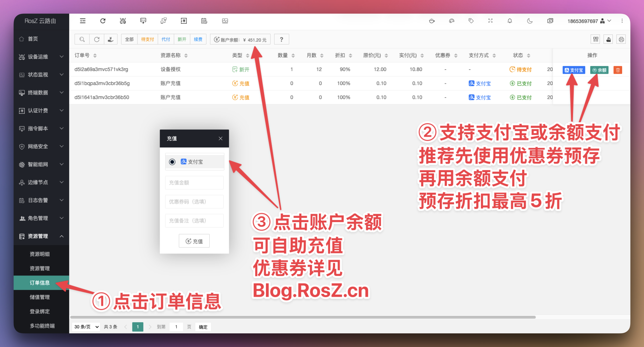Click the 充值金额 input field
The height and width of the screenshot is (347, 644).
(x=194, y=183)
